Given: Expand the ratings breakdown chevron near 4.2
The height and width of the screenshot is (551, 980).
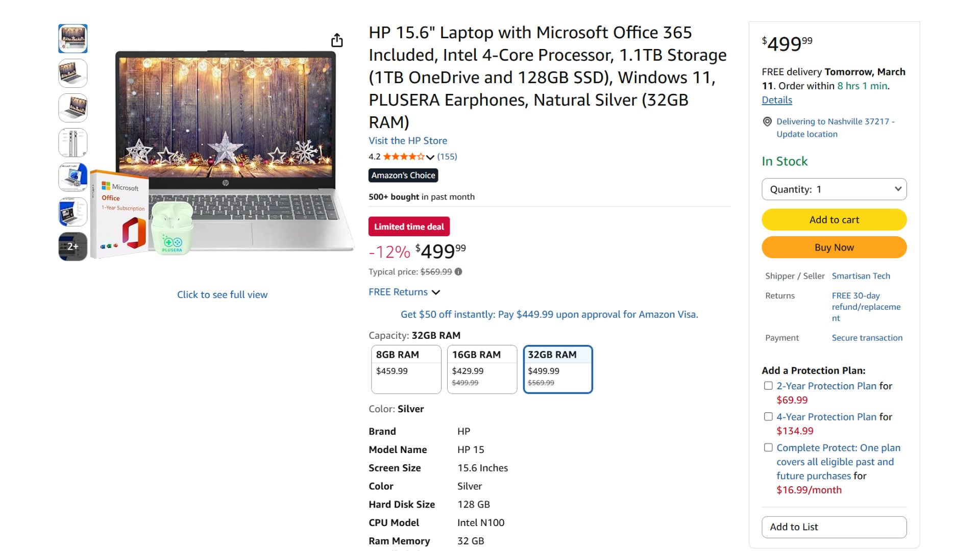Looking at the screenshot, I should [x=430, y=157].
